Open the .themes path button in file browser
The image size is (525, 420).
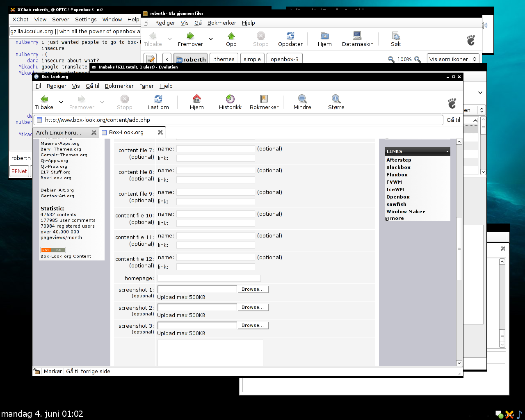point(224,59)
